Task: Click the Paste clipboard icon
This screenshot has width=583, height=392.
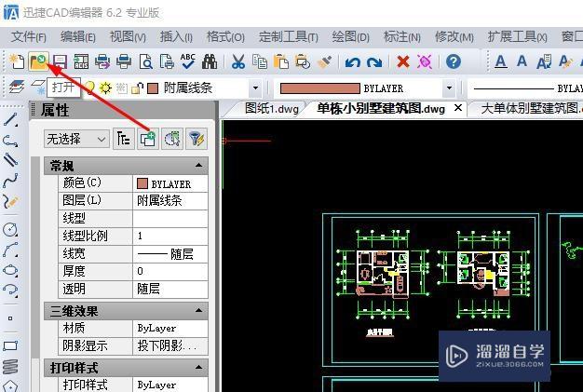Action: tap(281, 61)
